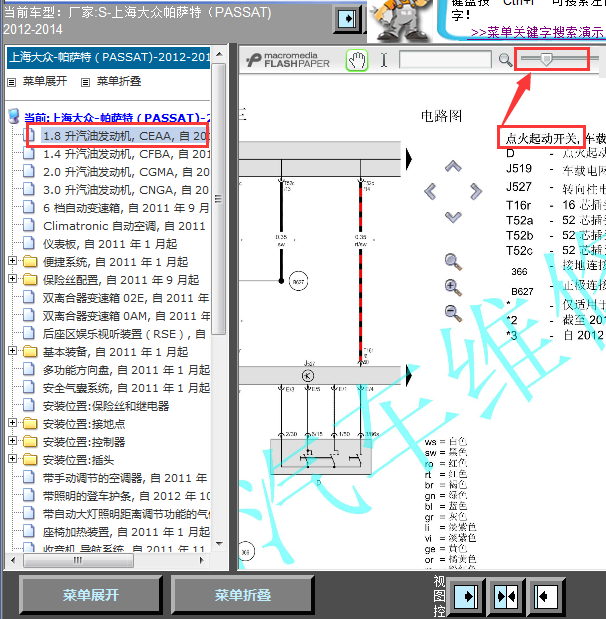Open the 菜单关键字搜索演示 link
The height and width of the screenshot is (619, 606).
[x=537, y=32]
